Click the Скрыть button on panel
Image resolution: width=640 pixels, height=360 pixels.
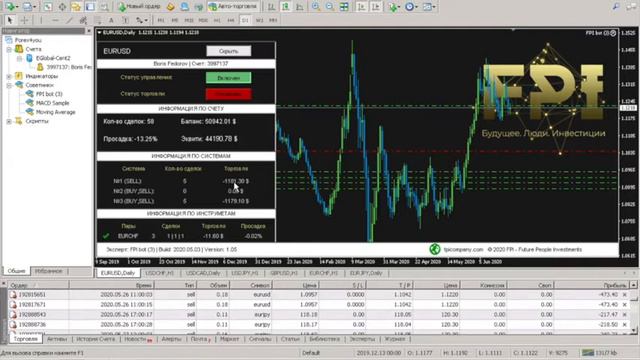point(229,51)
